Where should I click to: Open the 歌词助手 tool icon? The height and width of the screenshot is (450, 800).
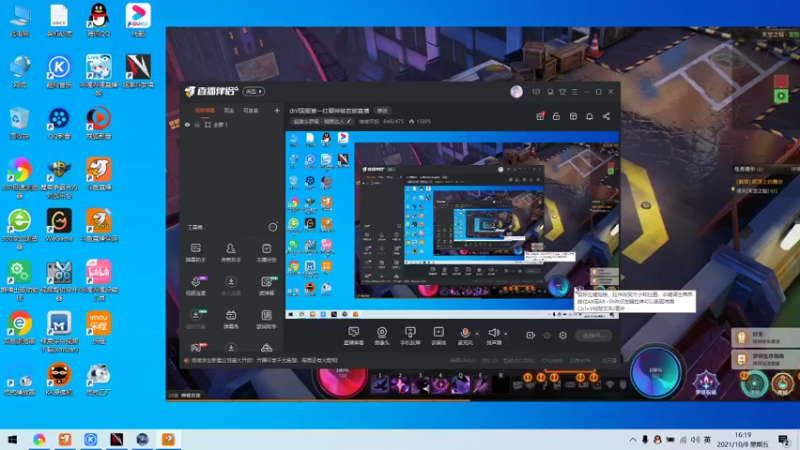(x=266, y=319)
